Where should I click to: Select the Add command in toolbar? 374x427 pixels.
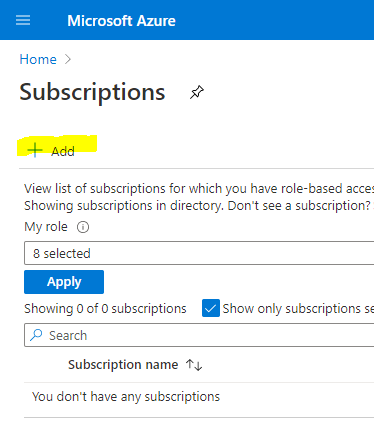tap(51, 151)
